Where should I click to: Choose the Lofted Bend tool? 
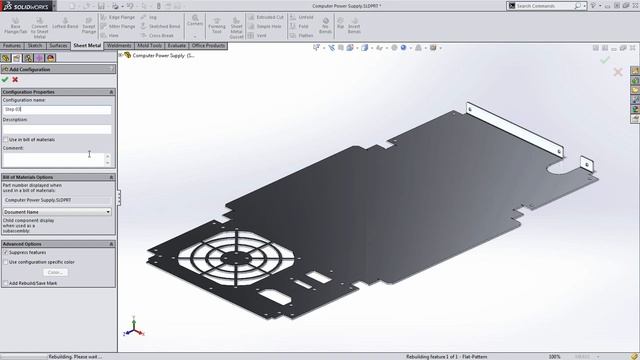65,23
